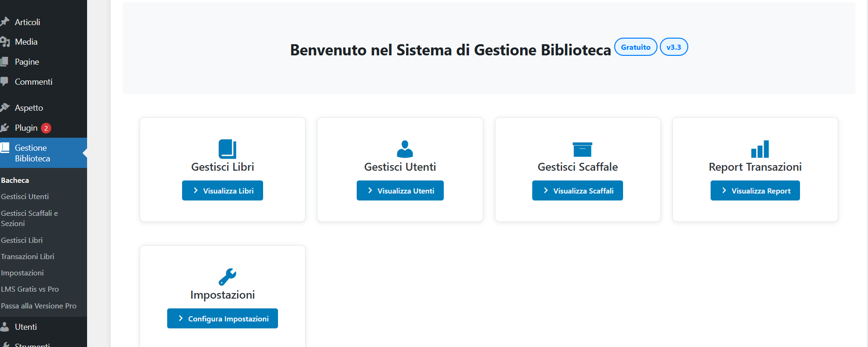Viewport: 868px width, 347px height.
Task: Click the book icon above Gestisci Libri
Action: tap(227, 149)
